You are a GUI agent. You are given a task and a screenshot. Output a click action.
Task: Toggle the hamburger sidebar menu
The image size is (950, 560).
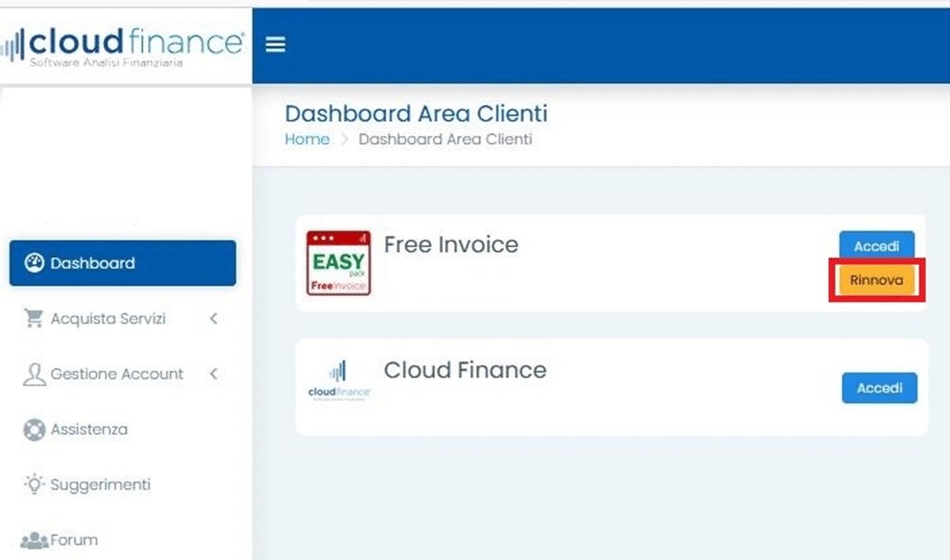tap(275, 44)
